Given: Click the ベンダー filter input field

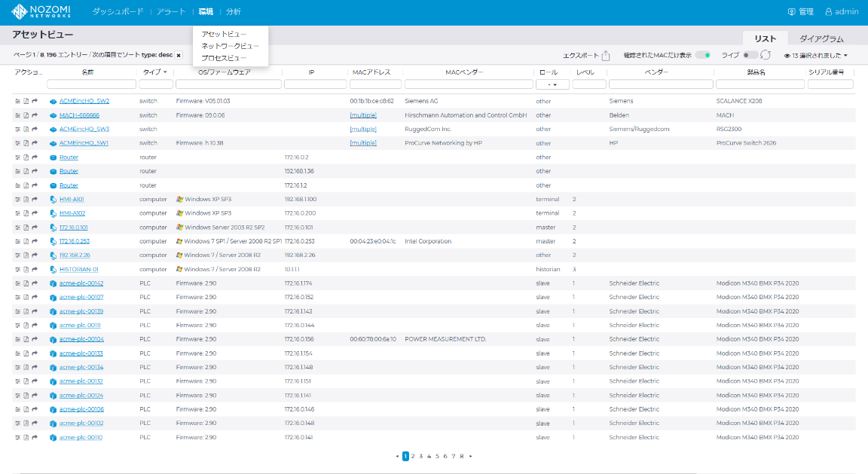Looking at the screenshot, I should (x=661, y=84).
